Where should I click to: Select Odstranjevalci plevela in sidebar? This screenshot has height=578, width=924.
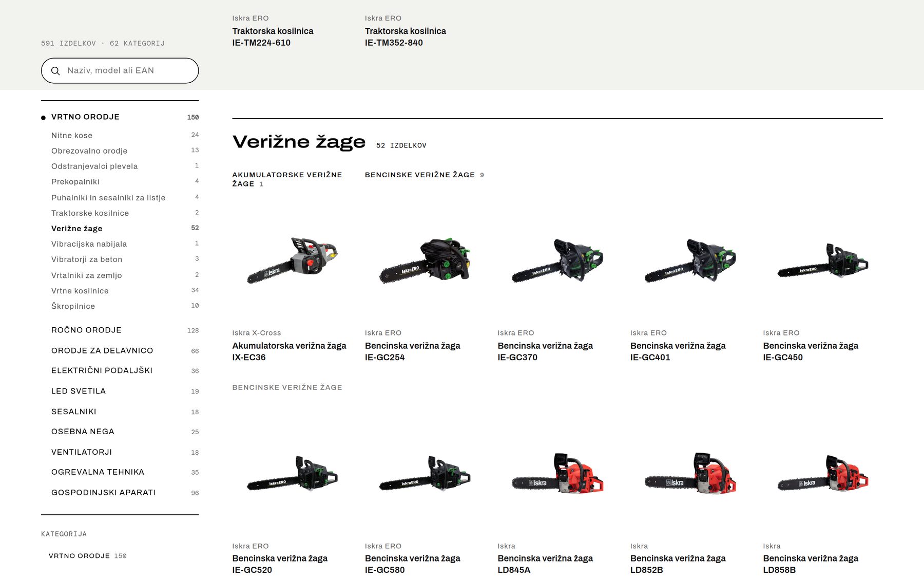click(125, 166)
